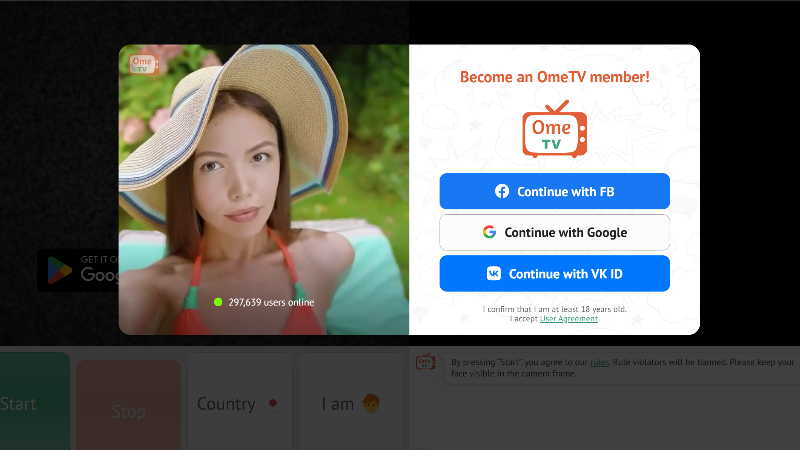The width and height of the screenshot is (800, 450).
Task: Click the Google G logo icon
Action: coord(489,232)
